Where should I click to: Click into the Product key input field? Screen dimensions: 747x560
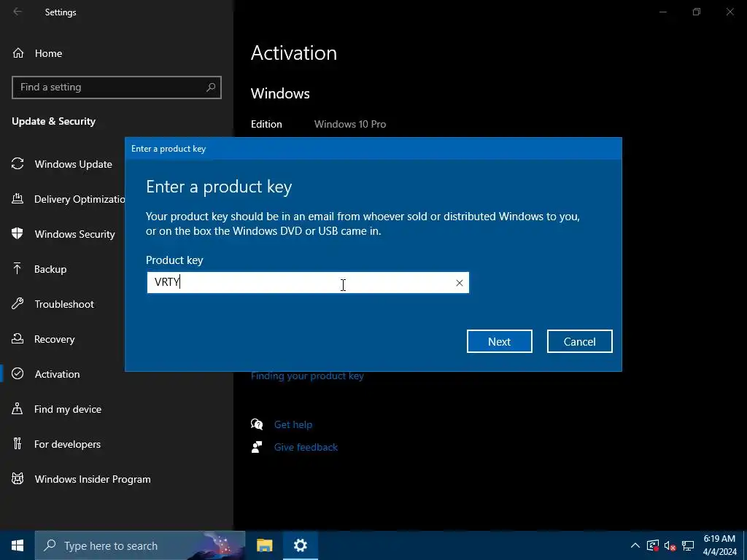tap(308, 282)
